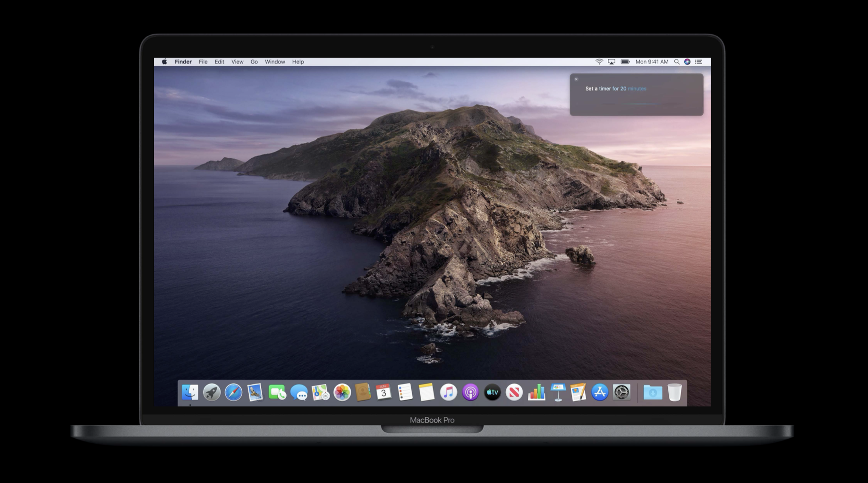Open the Go menu

pyautogui.click(x=254, y=62)
